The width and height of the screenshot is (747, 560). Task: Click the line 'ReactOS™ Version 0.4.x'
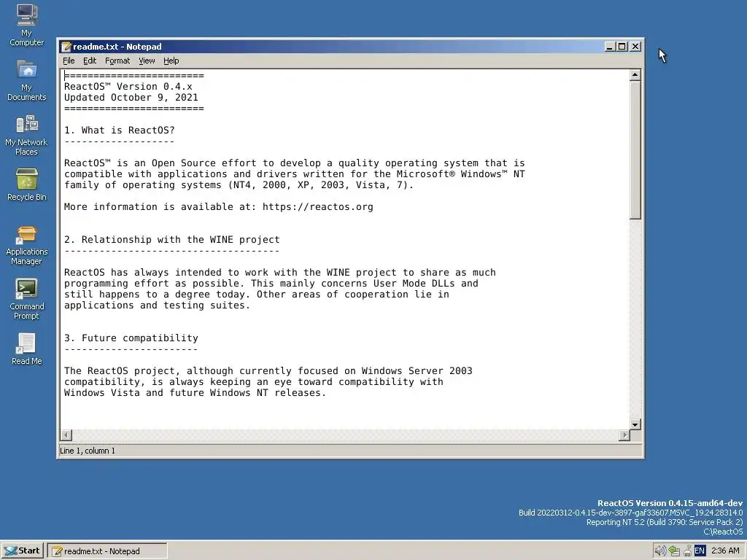pyautogui.click(x=128, y=86)
